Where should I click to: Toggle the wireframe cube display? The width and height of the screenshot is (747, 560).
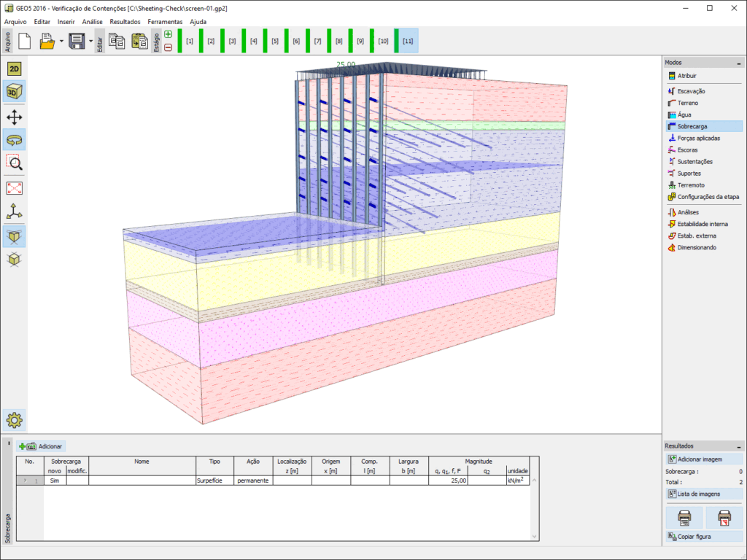pyautogui.click(x=15, y=260)
